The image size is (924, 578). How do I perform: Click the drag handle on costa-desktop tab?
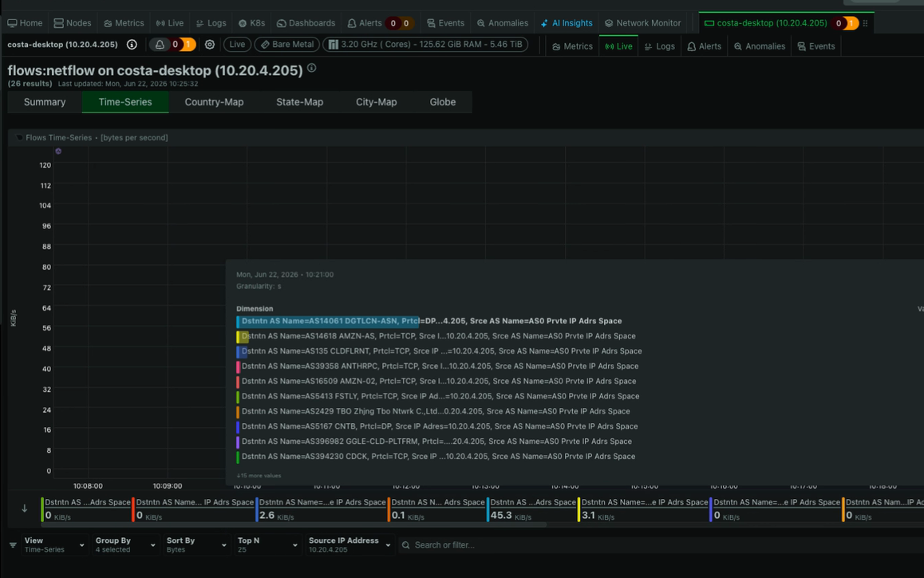pos(865,23)
